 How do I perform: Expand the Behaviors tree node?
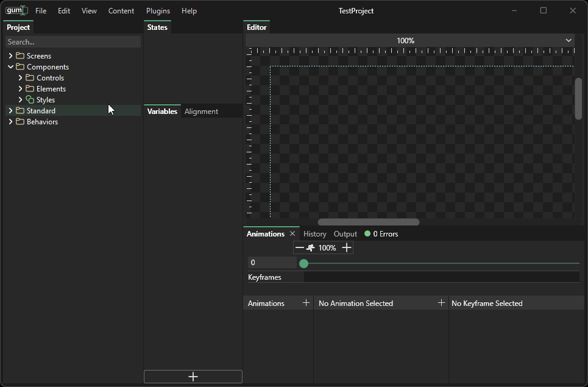point(10,122)
